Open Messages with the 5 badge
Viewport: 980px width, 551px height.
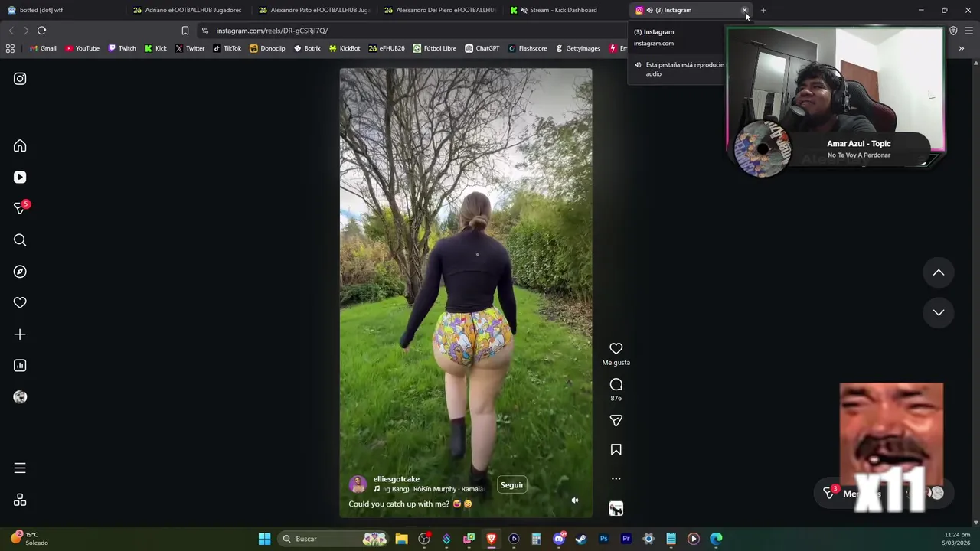[20, 208]
